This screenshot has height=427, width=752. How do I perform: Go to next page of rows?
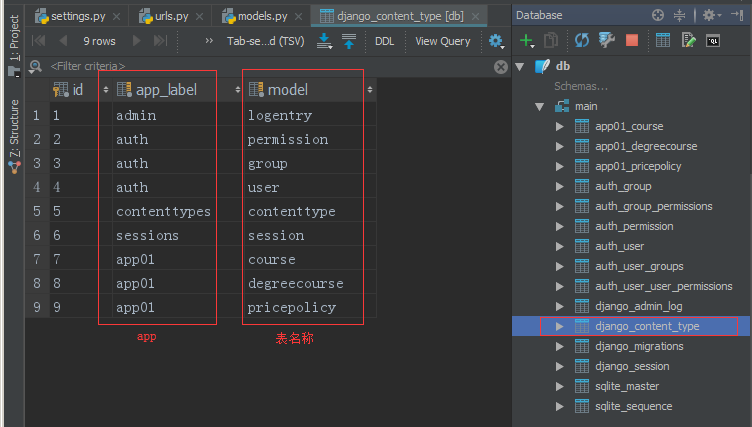[x=137, y=41]
